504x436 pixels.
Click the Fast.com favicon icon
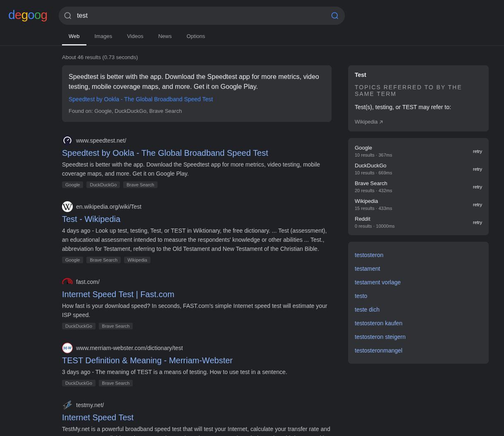click(67, 282)
